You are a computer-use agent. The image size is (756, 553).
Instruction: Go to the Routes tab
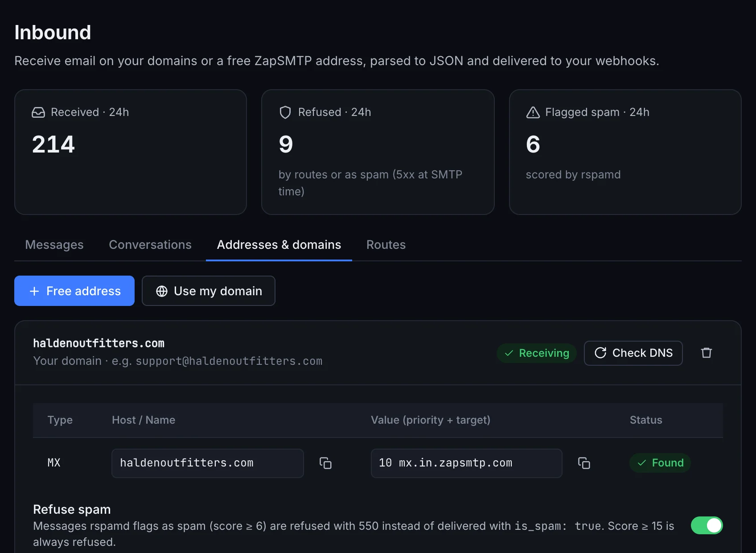tap(386, 245)
